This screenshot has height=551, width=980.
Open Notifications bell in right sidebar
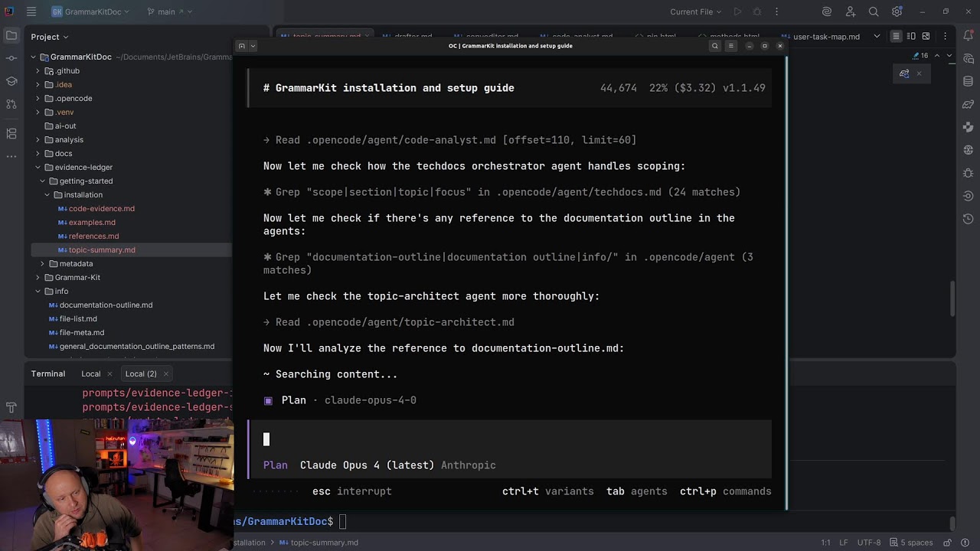(x=969, y=36)
